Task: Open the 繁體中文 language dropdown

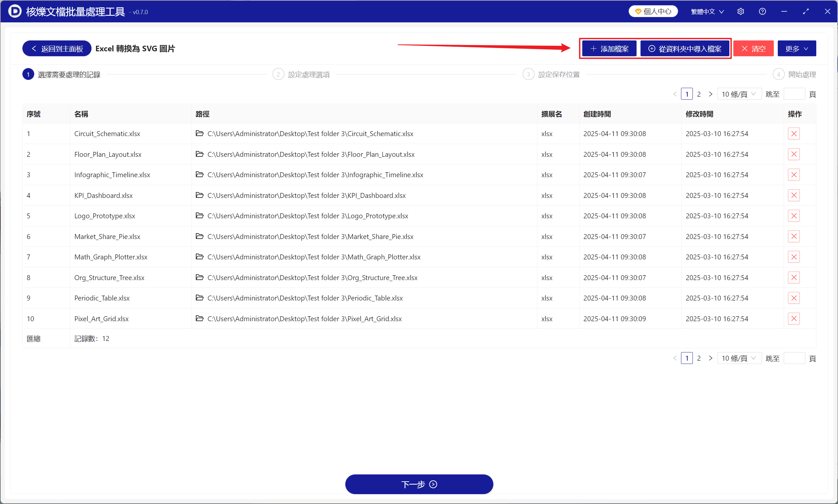Action: pyautogui.click(x=707, y=12)
